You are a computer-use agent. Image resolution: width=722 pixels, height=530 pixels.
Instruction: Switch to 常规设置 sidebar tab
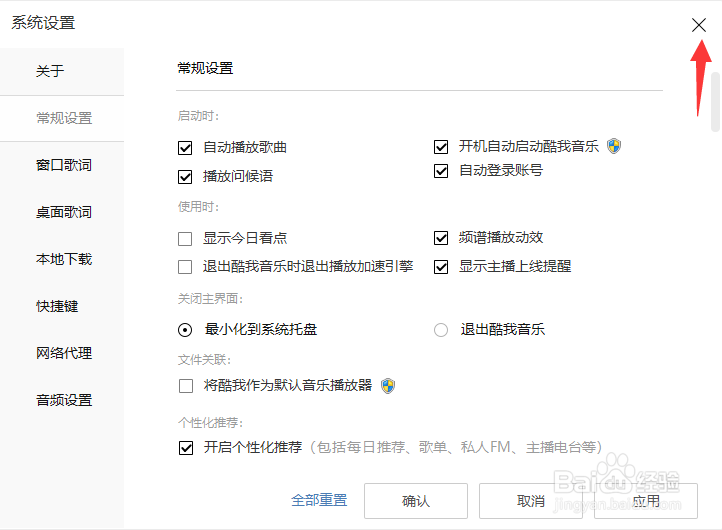pyautogui.click(x=62, y=118)
